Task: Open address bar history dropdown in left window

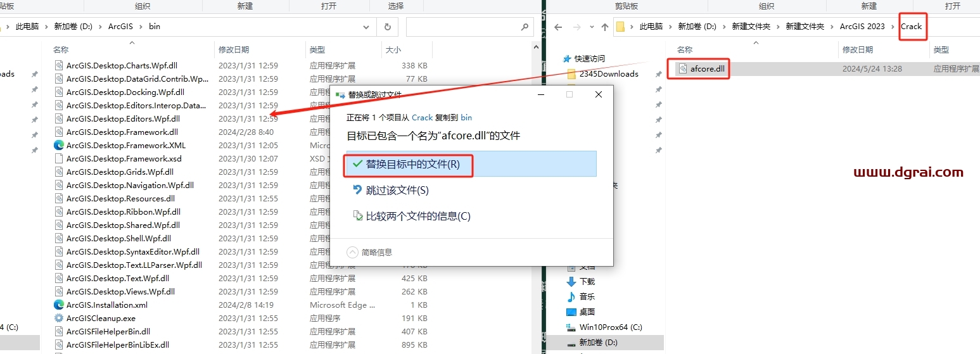Action: tap(366, 27)
